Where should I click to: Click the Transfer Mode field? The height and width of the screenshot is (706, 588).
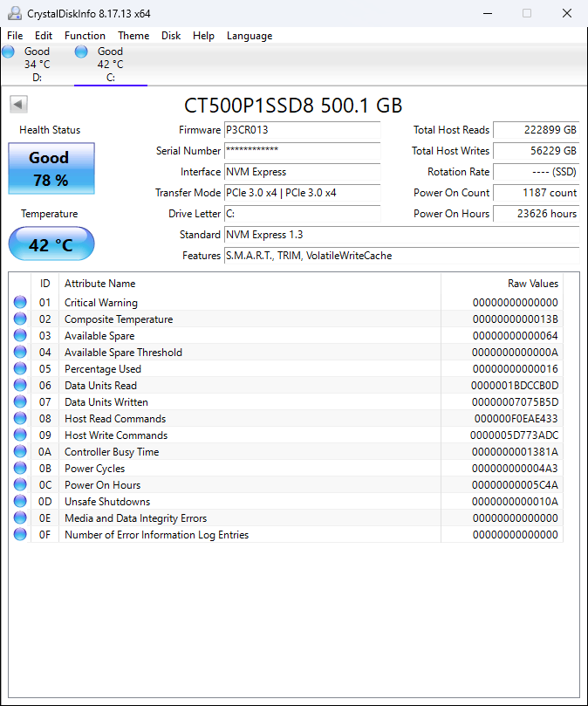coord(302,193)
